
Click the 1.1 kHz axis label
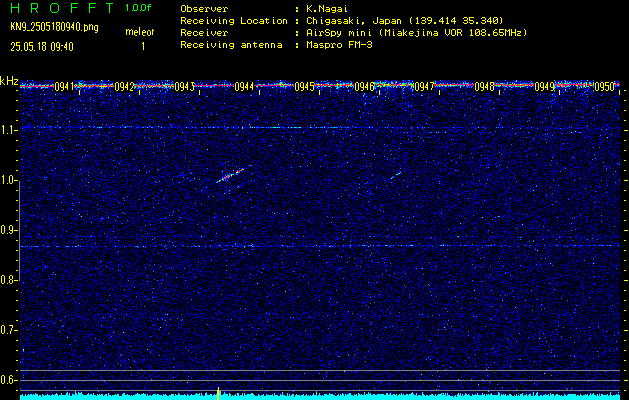9,130
